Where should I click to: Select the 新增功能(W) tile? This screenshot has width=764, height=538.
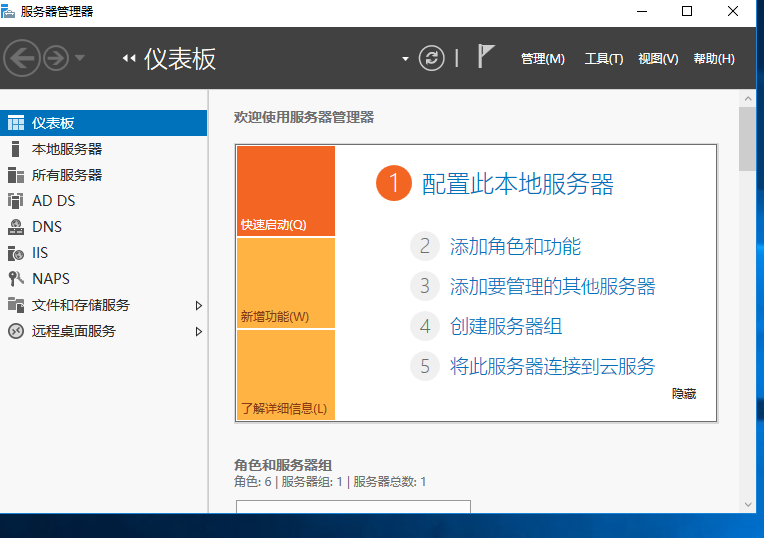286,283
